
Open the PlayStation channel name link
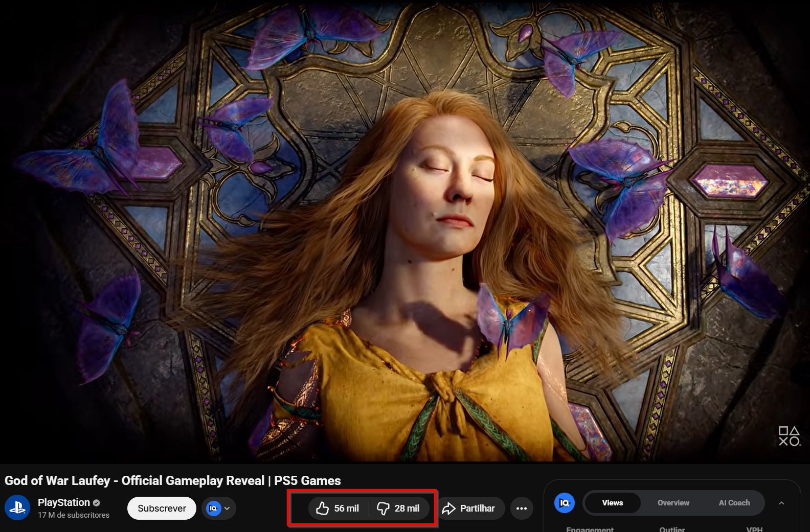(x=64, y=502)
